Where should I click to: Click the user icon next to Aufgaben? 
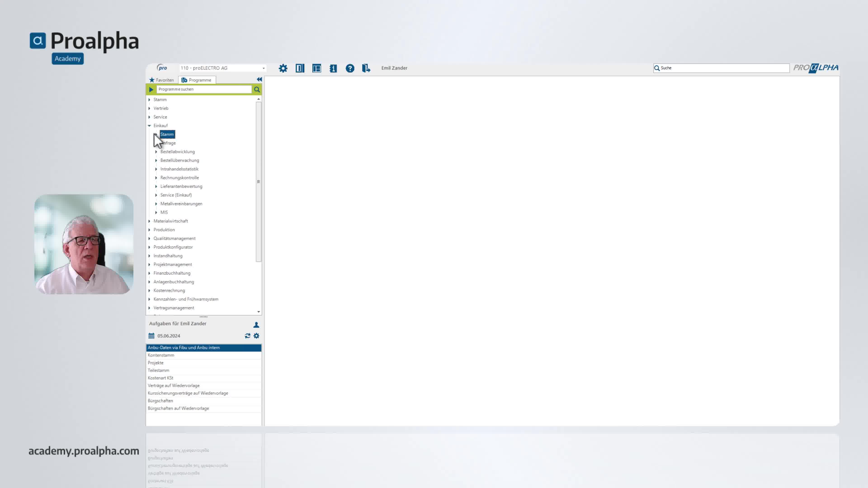click(x=256, y=325)
